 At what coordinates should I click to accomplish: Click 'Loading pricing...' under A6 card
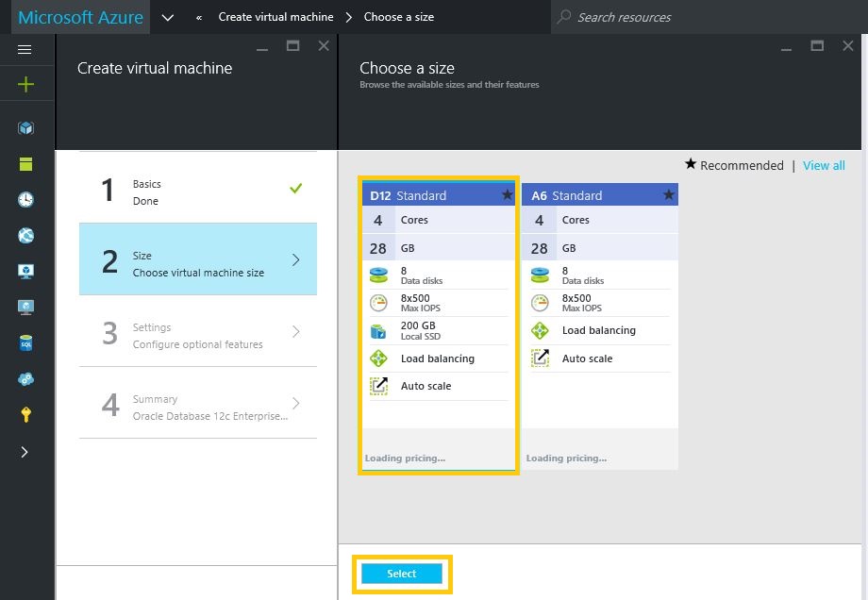tap(566, 458)
